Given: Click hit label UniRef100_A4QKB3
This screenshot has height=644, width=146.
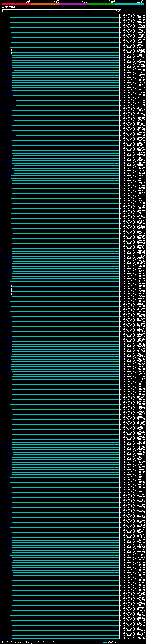Looking at the screenshot, I should [134, 32].
